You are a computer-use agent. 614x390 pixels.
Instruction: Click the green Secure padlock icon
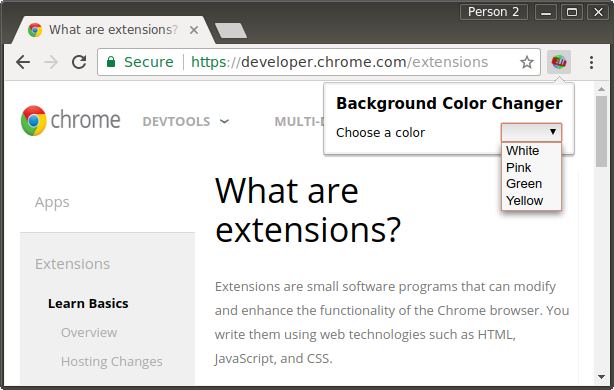[111, 62]
